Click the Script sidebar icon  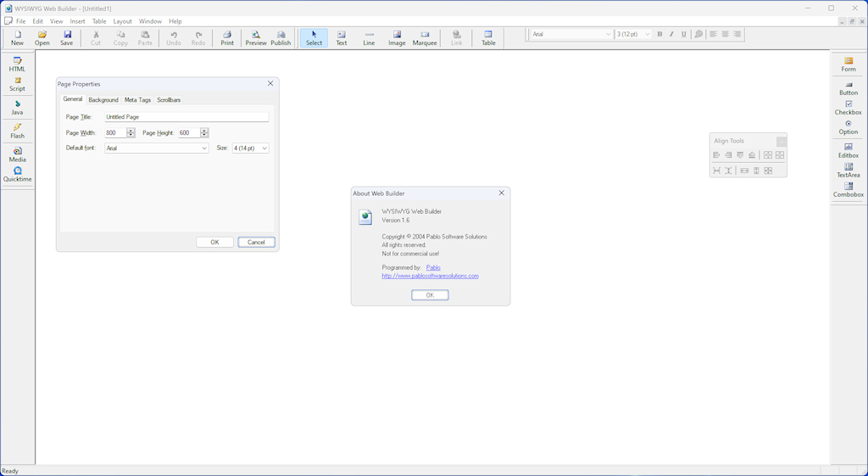[x=17, y=84]
